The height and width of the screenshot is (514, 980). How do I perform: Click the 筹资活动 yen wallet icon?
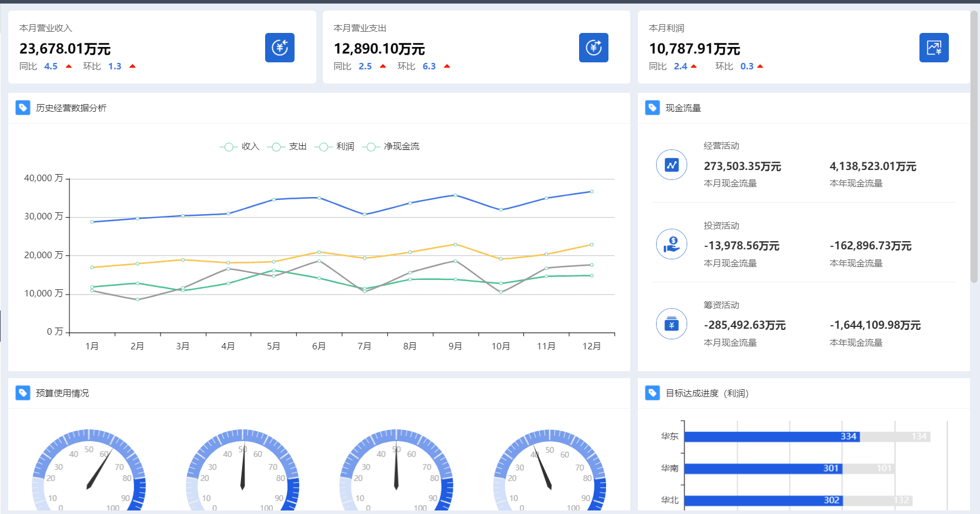671,324
